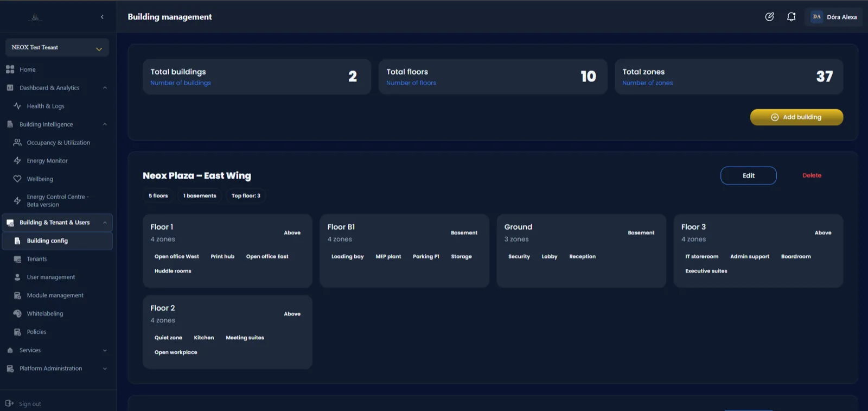Collapse the Dashboard & Analytics section

click(x=105, y=87)
